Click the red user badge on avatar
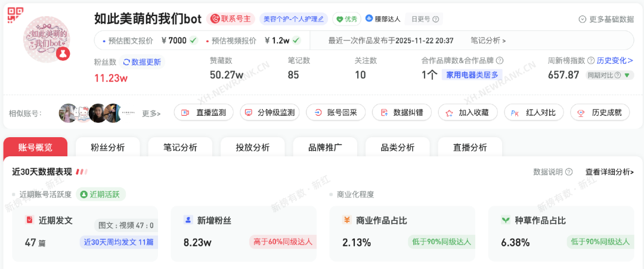Screen dimensions: 644x269 (x=63, y=54)
